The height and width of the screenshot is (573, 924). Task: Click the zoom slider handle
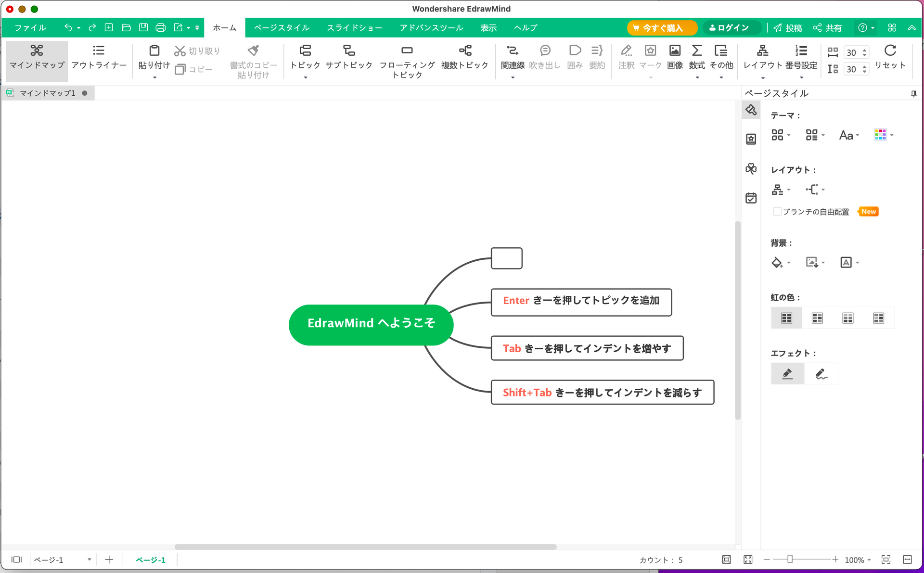pos(790,559)
